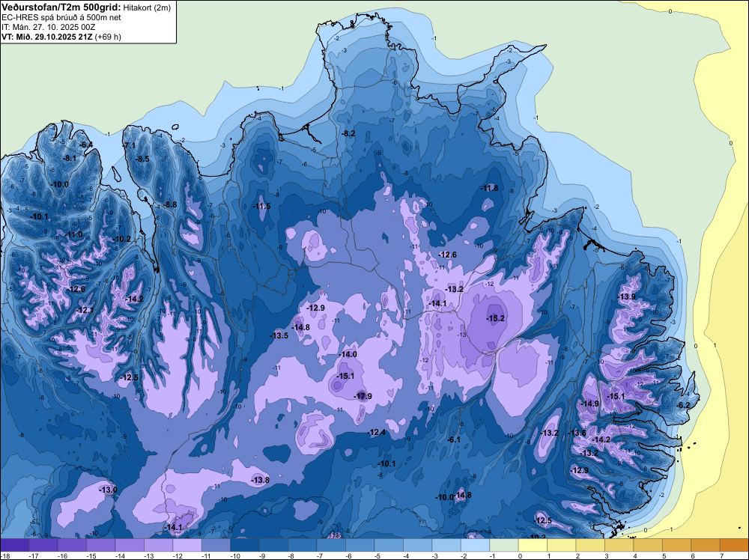
Task: Click the legend scale number 3
Action: pyautogui.click(x=607, y=556)
